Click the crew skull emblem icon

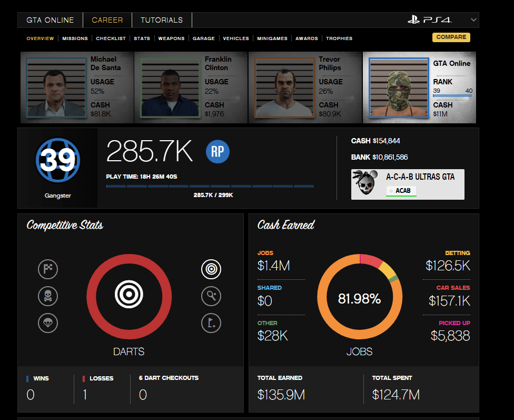(365, 182)
